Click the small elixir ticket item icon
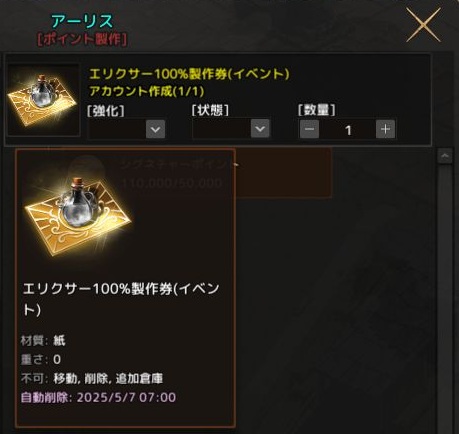The height and width of the screenshot is (434, 459). (43, 100)
